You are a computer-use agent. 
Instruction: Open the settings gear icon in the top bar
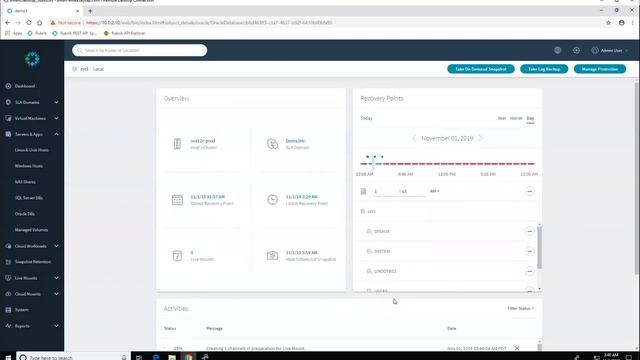click(576, 50)
